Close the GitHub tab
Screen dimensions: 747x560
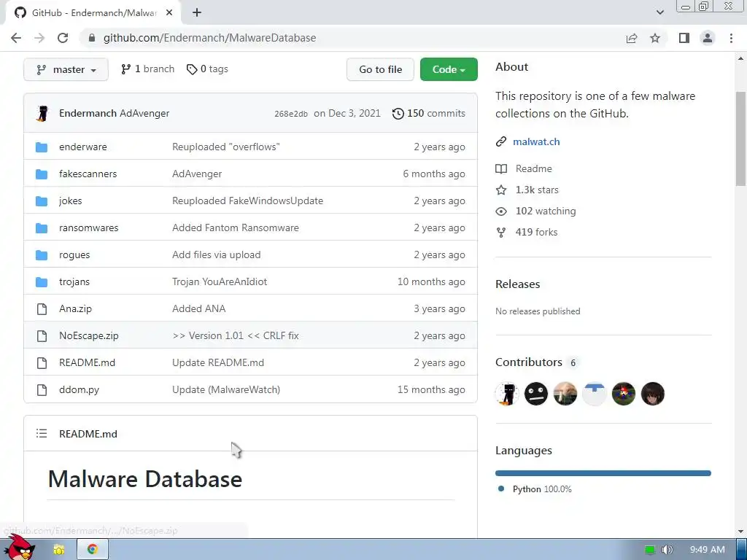pos(169,13)
